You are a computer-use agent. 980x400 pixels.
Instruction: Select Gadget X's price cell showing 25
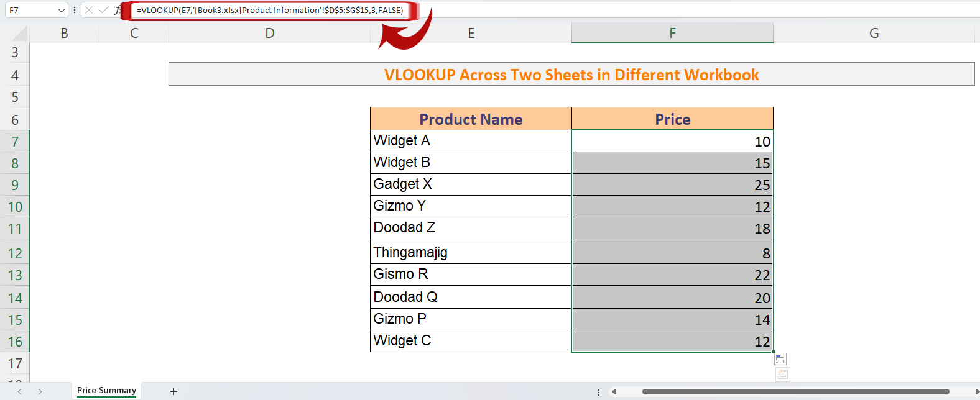coord(672,184)
